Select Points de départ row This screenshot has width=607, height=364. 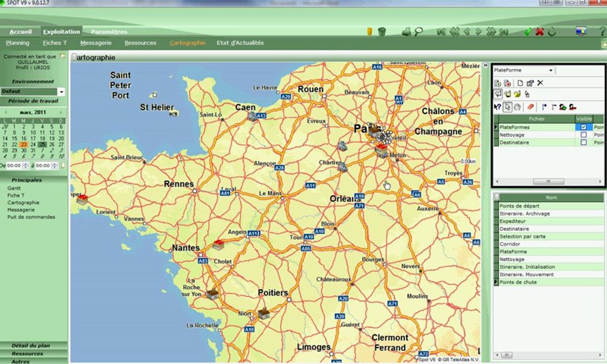coord(551,206)
